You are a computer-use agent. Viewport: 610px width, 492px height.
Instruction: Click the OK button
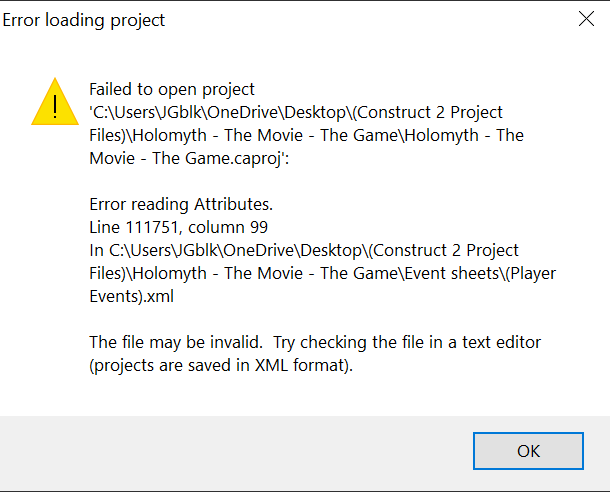point(528,451)
